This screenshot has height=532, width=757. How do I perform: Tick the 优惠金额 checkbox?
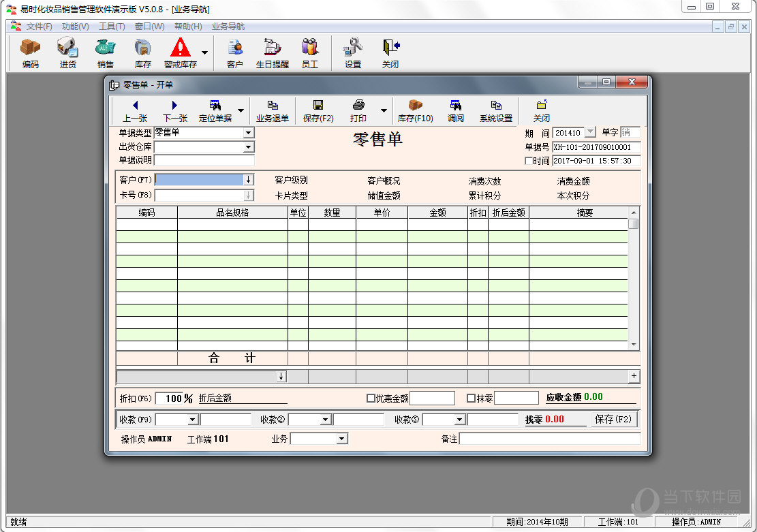371,398
